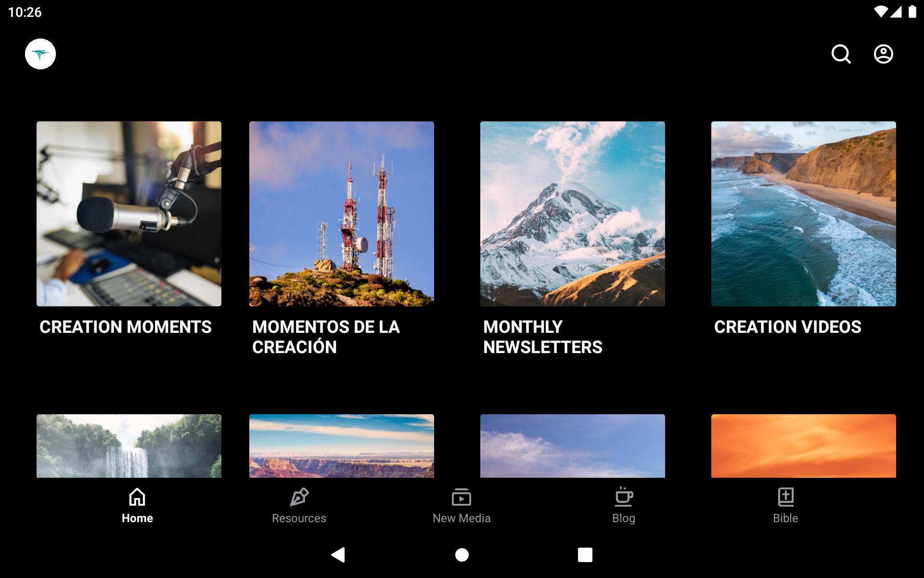This screenshot has width=924, height=578.
Task: Select the Resources pen icon
Action: pyautogui.click(x=299, y=497)
